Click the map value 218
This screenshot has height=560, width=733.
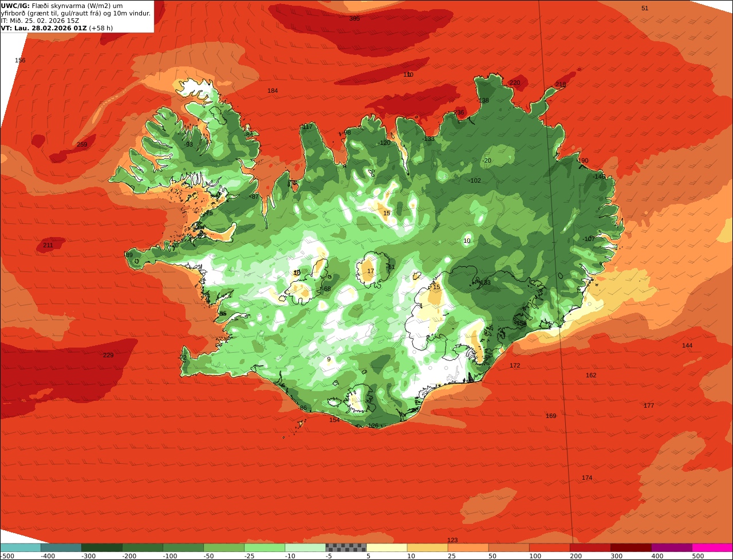pos(561,85)
